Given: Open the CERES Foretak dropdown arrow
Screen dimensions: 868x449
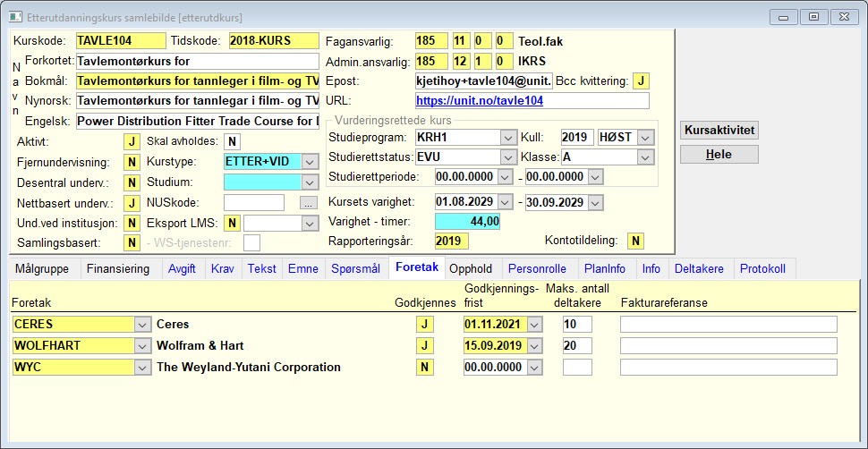Looking at the screenshot, I should click(143, 325).
